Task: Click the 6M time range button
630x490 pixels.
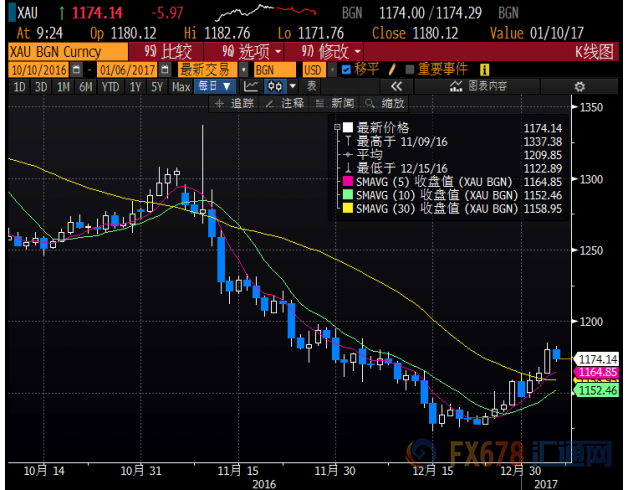Action: click(x=86, y=87)
